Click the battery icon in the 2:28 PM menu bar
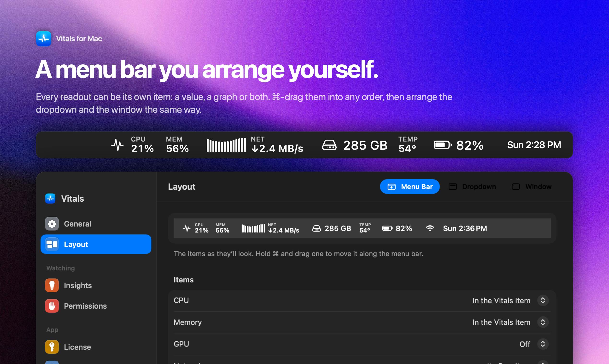 click(443, 145)
